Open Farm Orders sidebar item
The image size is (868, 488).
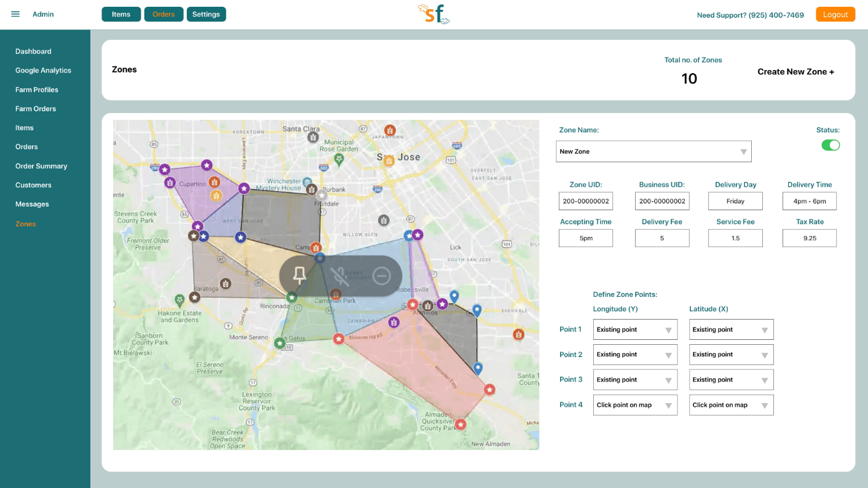click(36, 109)
